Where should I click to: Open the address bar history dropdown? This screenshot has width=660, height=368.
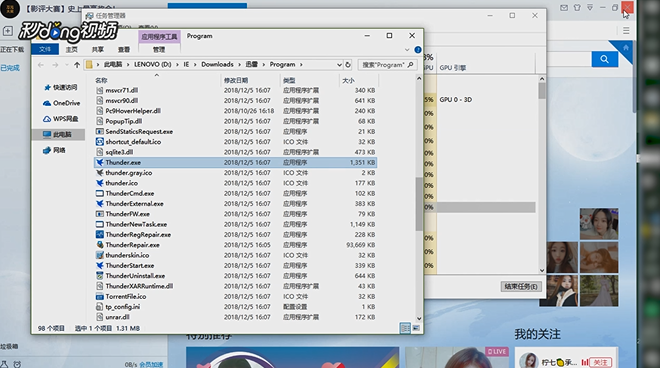[x=339, y=65]
